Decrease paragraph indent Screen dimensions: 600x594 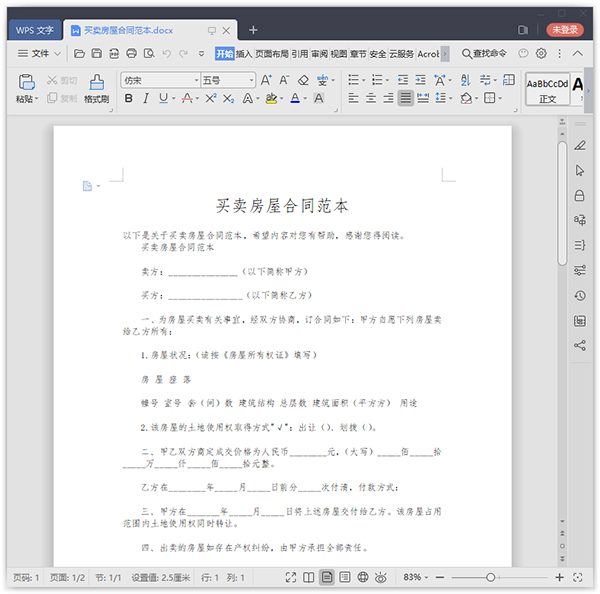point(403,80)
